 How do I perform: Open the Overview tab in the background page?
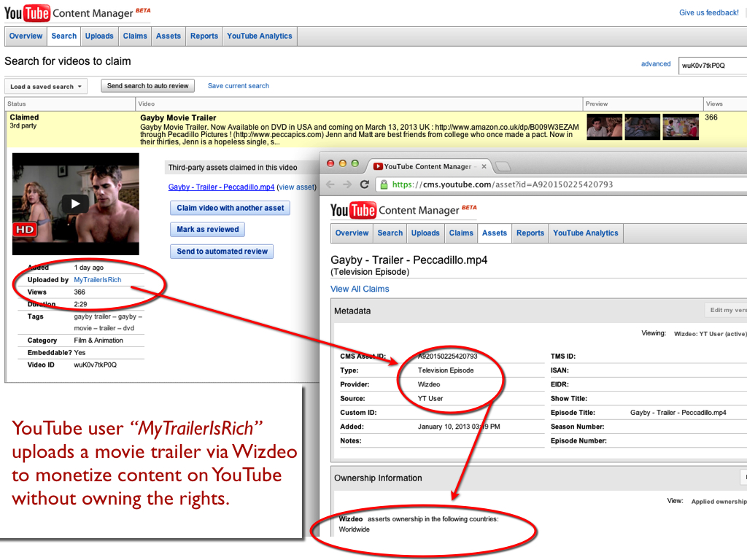(x=26, y=36)
